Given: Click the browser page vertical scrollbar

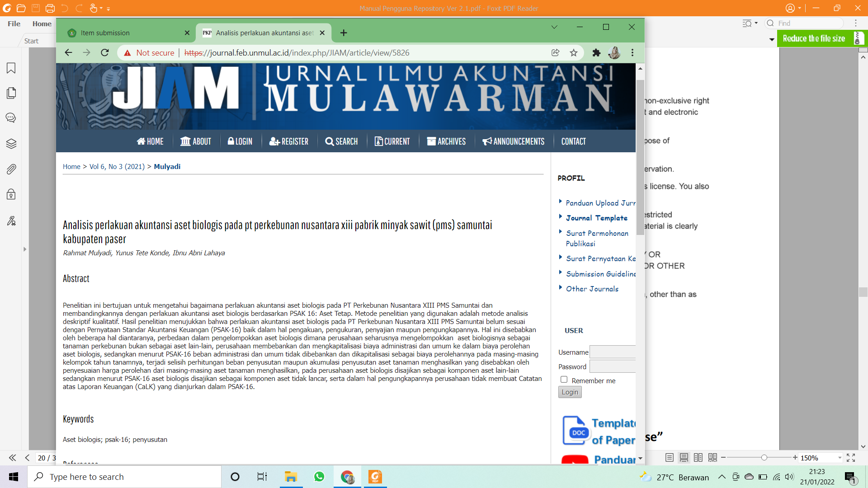Looking at the screenshot, I should pos(640,157).
